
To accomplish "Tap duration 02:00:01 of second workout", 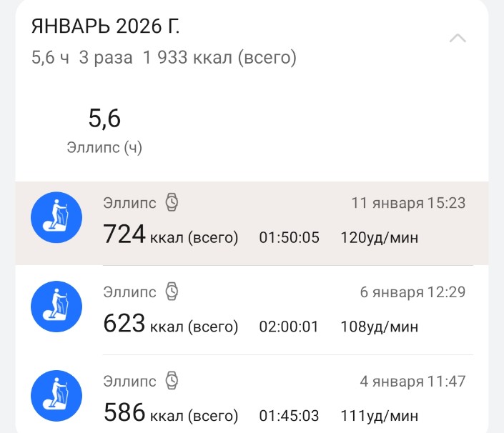I will click(289, 327).
